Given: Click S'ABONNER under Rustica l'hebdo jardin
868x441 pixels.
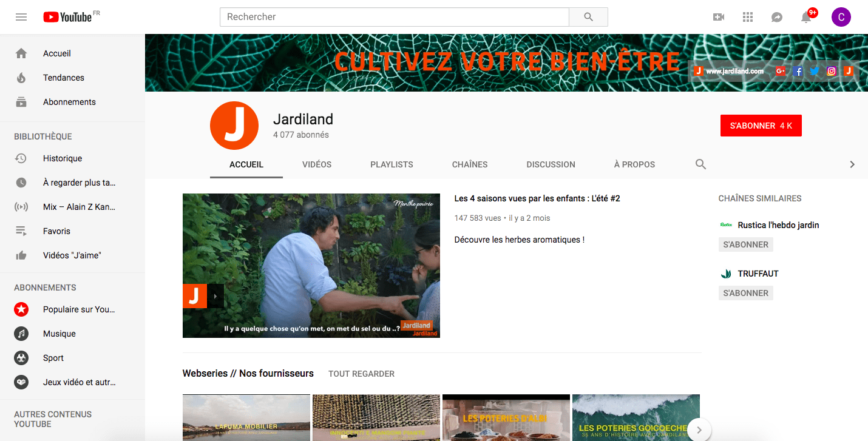Looking at the screenshot, I should tap(746, 244).
